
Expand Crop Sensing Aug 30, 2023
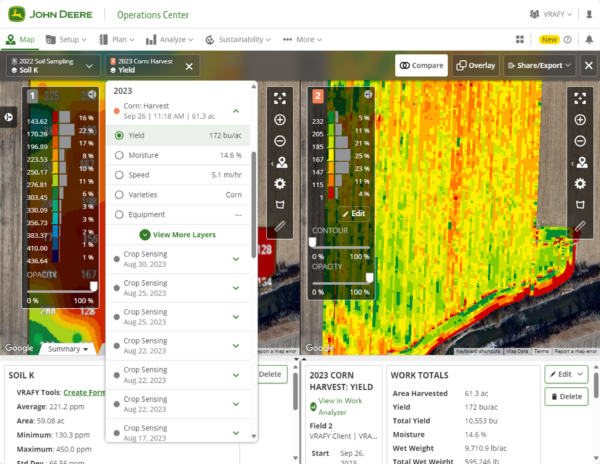[x=236, y=259]
